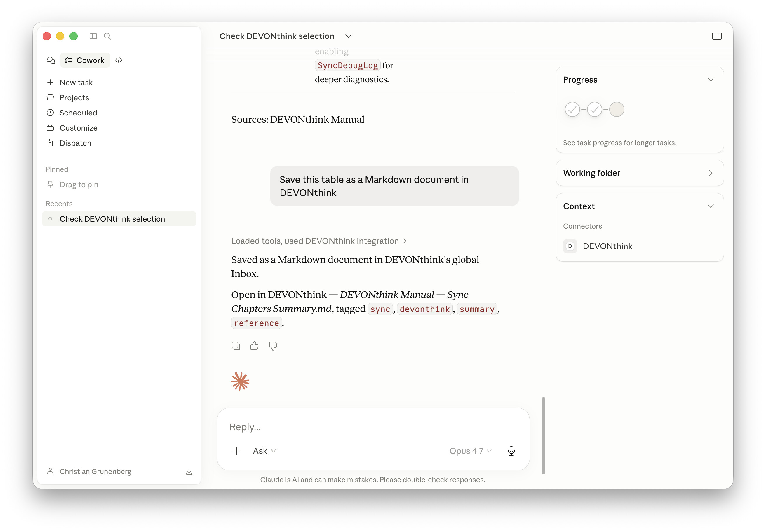Open search with magnifier icon
This screenshot has width=766, height=532.
(107, 36)
